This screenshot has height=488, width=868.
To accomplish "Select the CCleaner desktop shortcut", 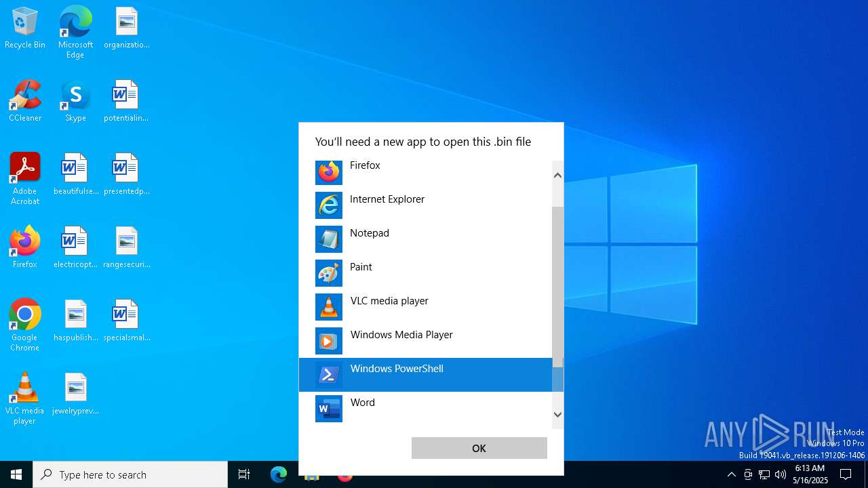I will (25, 101).
